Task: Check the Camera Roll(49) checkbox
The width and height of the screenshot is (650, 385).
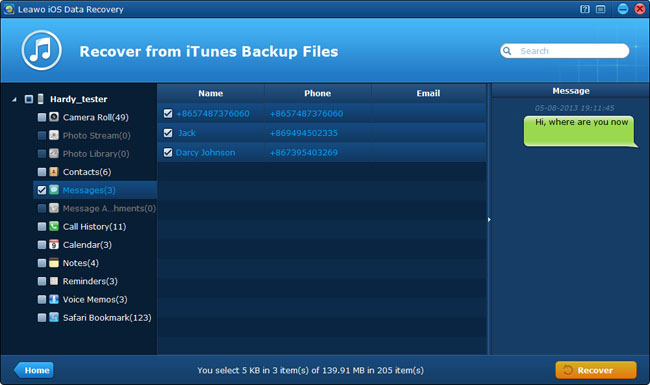Action: 42,117
